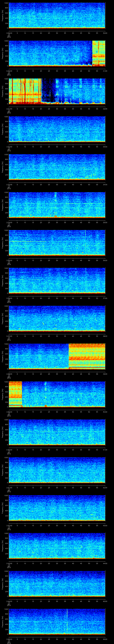Click the short burst near 29 s in the 2:34:00 spectrogram

click(56, 205)
